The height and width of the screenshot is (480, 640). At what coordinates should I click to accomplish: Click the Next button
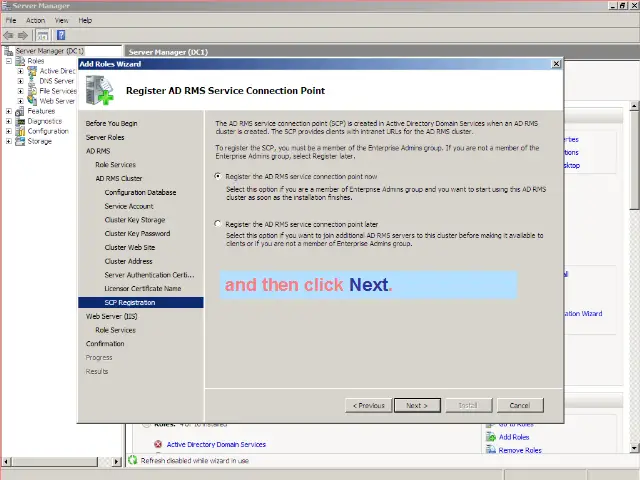pos(417,405)
